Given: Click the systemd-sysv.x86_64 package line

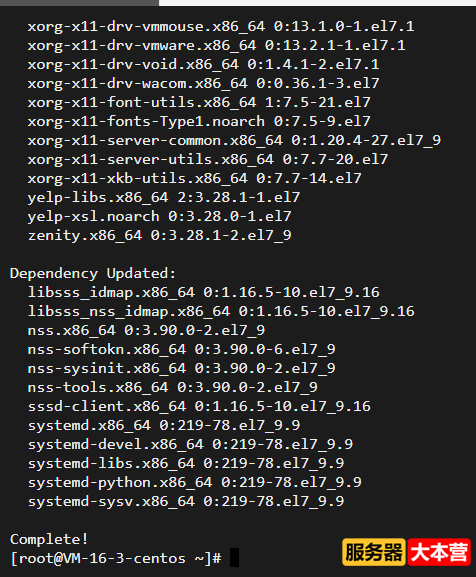Looking at the screenshot, I should (186, 501).
